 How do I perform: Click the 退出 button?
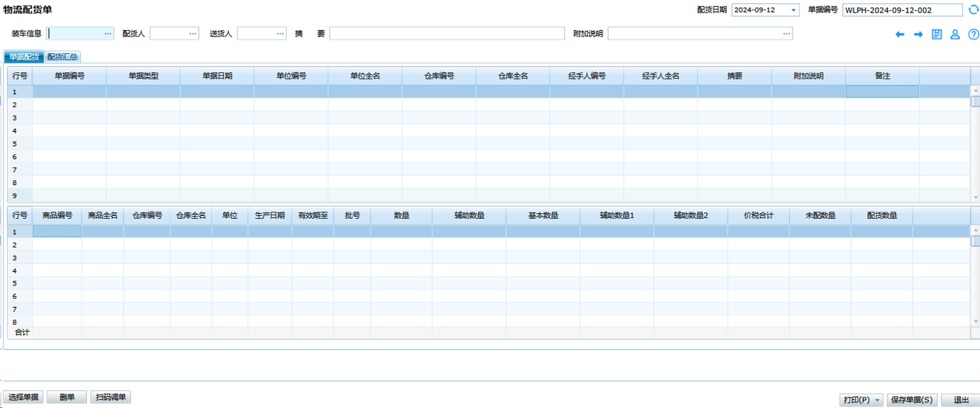[960, 400]
